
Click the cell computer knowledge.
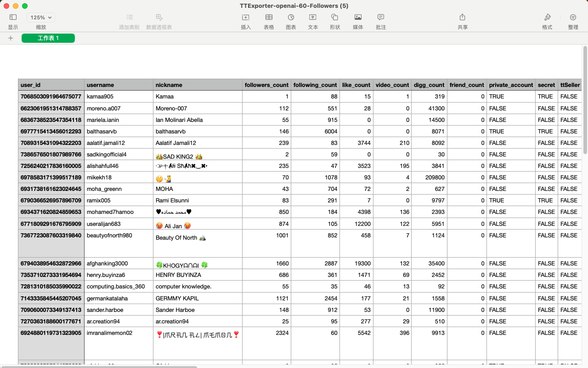tap(198, 287)
